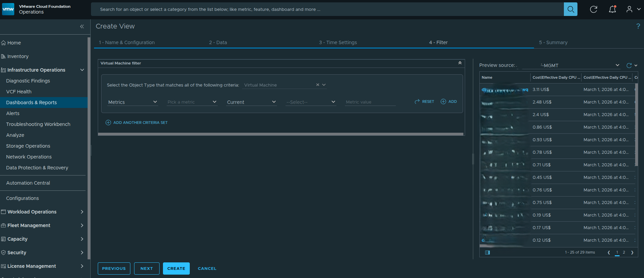Click the global search input field

point(327,9)
